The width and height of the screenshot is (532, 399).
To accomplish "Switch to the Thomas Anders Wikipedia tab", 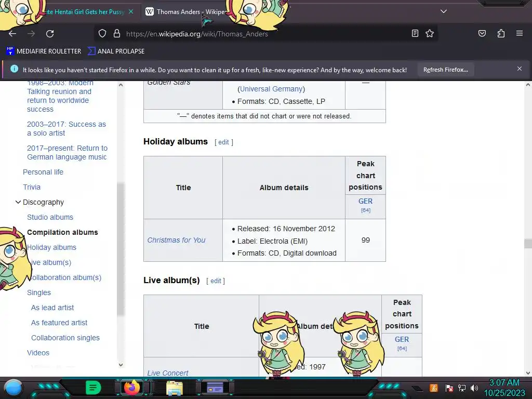I will tap(187, 11).
